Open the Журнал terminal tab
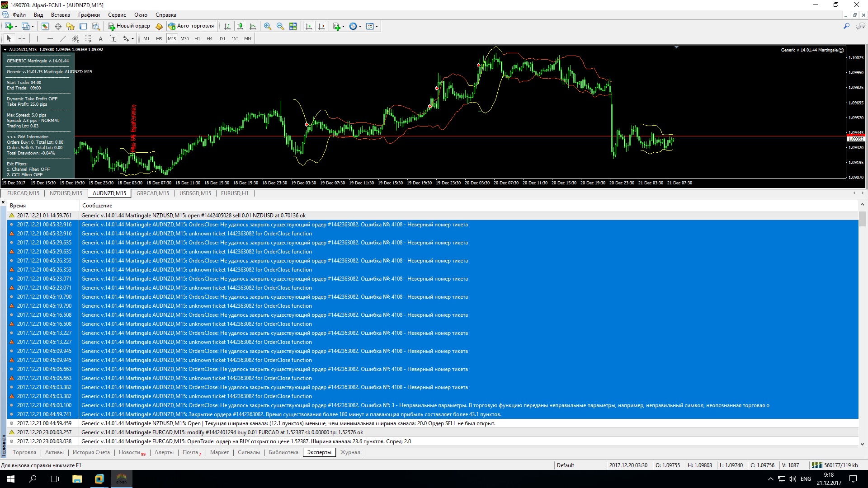868x488 pixels. pyautogui.click(x=350, y=452)
